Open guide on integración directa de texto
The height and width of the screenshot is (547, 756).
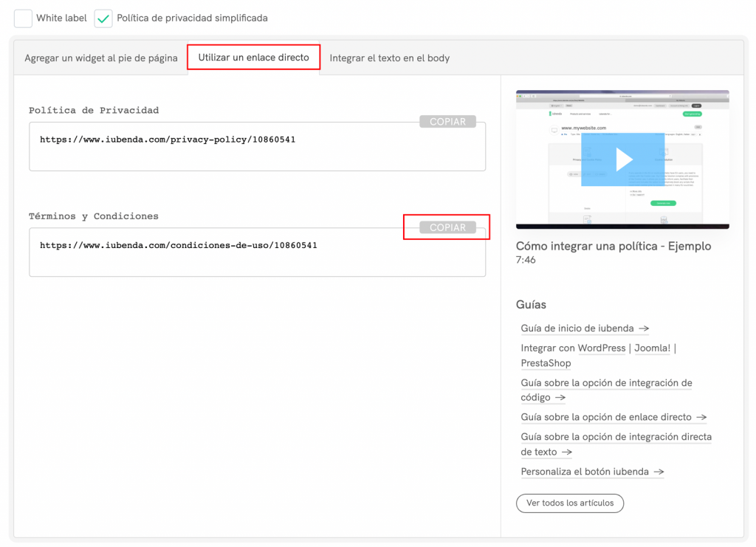point(616,444)
